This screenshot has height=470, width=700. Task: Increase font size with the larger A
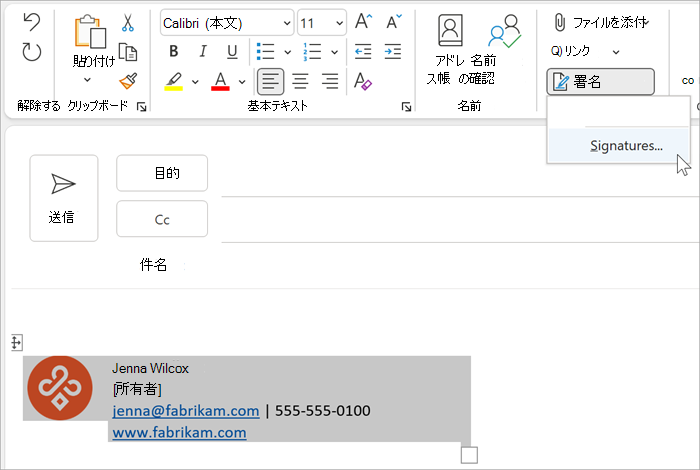point(363,22)
